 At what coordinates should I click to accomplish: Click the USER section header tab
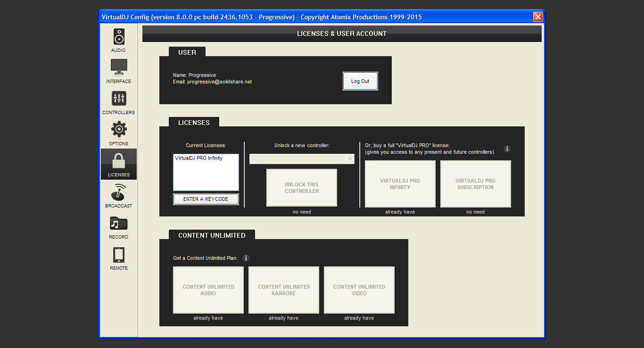pos(187,52)
